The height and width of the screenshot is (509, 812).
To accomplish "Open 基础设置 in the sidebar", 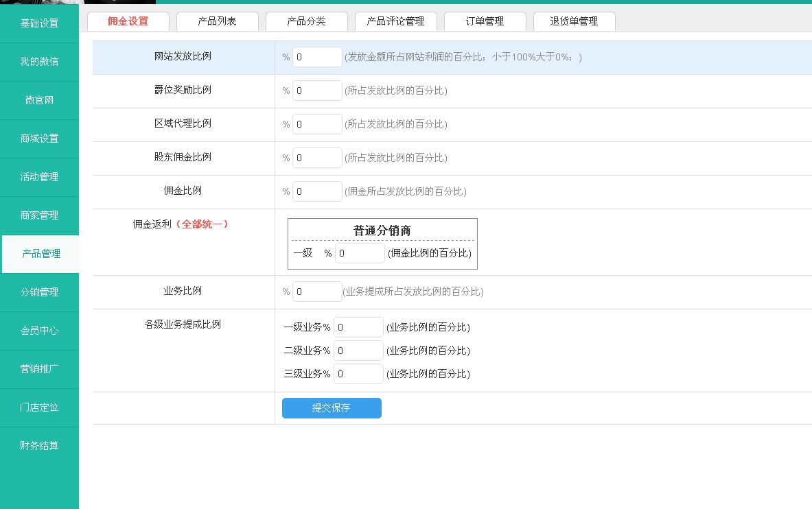I will tap(39, 23).
